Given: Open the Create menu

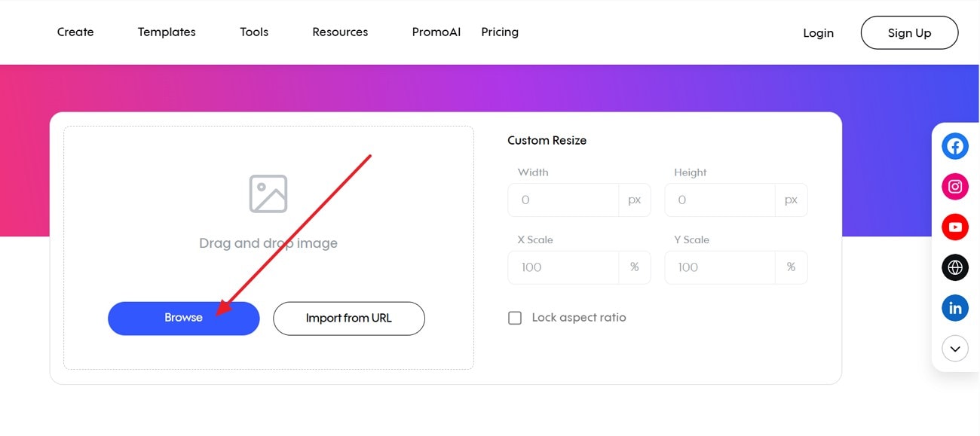Looking at the screenshot, I should click(75, 32).
